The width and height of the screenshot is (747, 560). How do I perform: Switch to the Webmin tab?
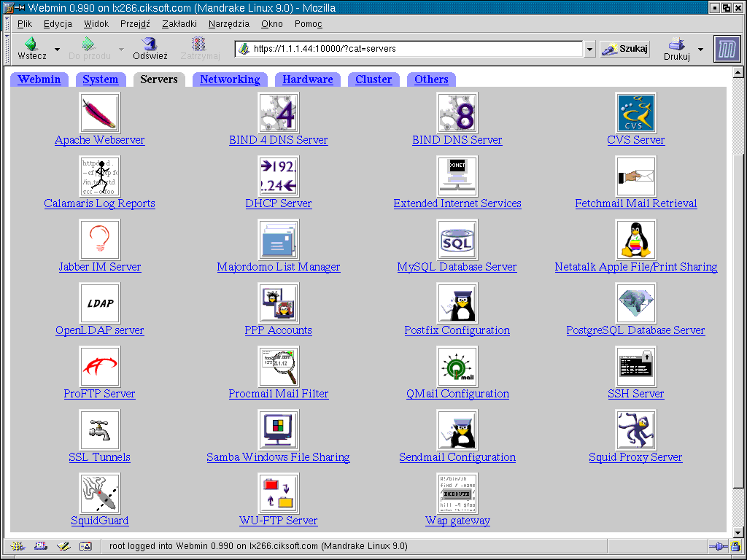[39, 79]
